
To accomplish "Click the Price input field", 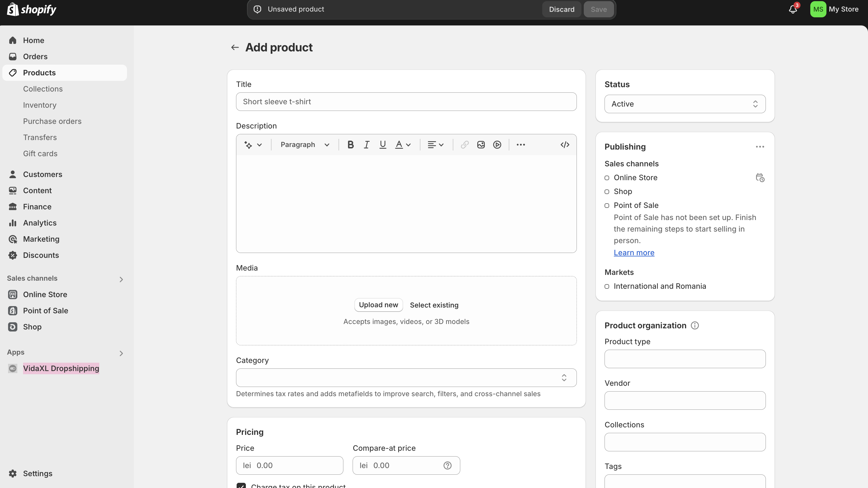I will coord(289,465).
